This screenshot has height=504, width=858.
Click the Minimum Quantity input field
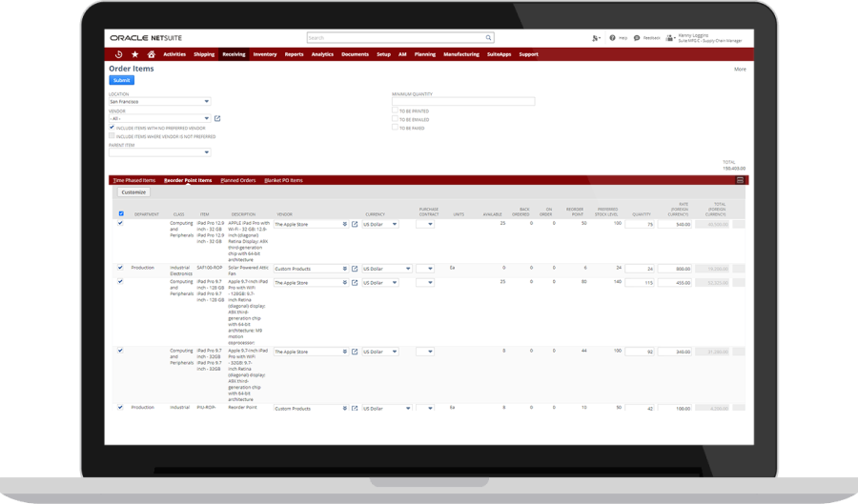coord(463,101)
